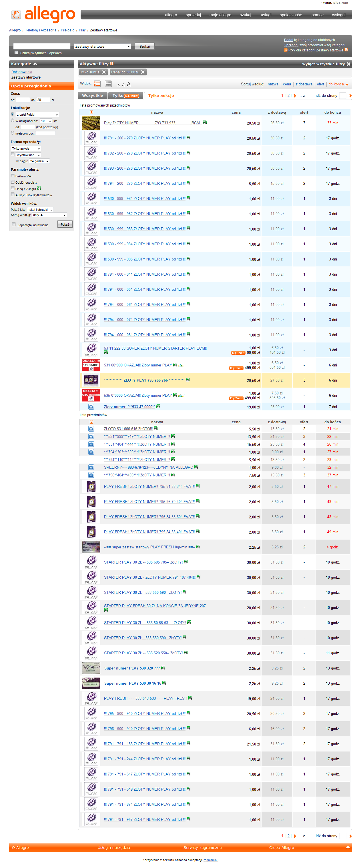This screenshot has height=868, width=361.
Task: Open the '24 godzin' time dropdown
Action: coord(39,161)
